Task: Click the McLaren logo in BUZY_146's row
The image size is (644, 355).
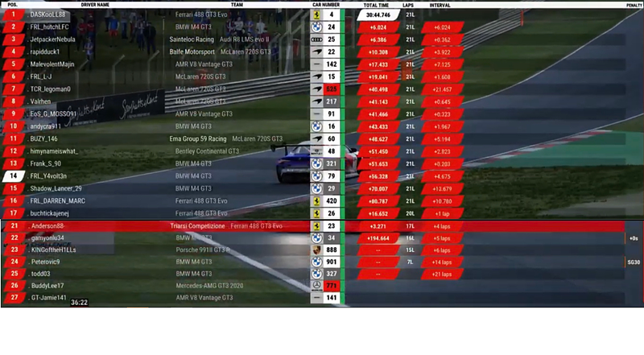Action: tap(316, 139)
